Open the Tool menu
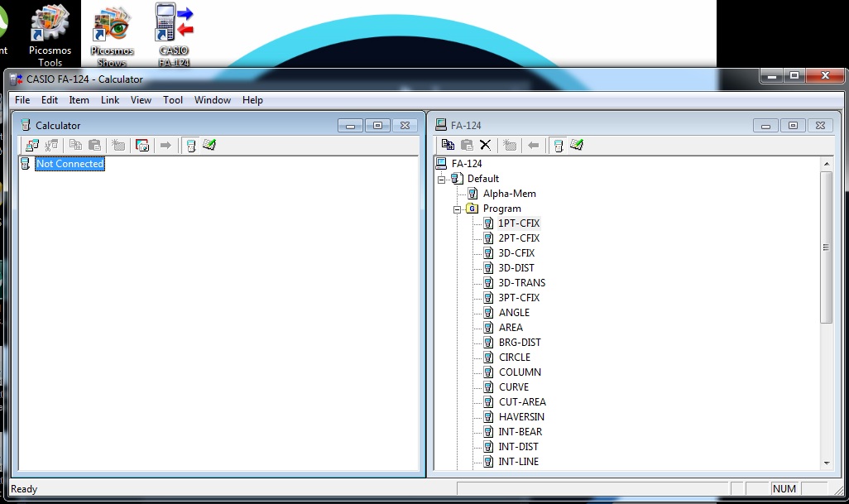This screenshot has height=504, width=849. 172,99
